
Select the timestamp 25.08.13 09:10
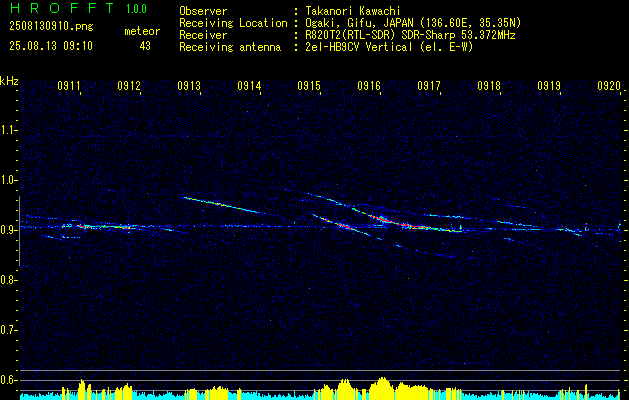[51, 46]
